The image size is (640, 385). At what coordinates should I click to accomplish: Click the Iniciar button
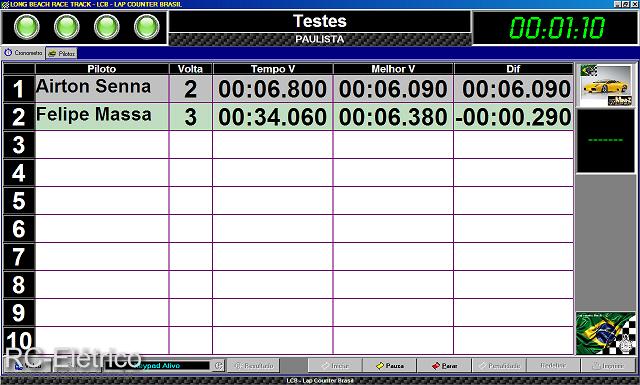pyautogui.click(x=335, y=366)
